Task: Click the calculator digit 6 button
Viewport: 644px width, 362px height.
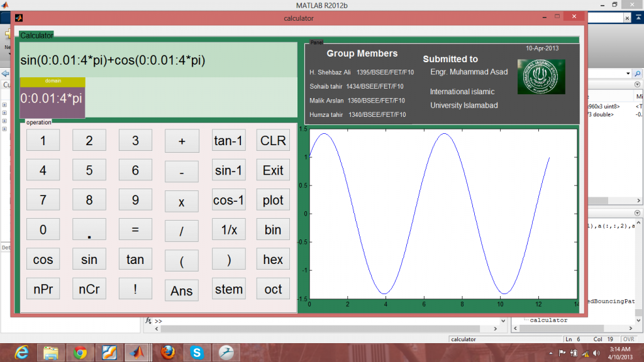Action: click(136, 170)
